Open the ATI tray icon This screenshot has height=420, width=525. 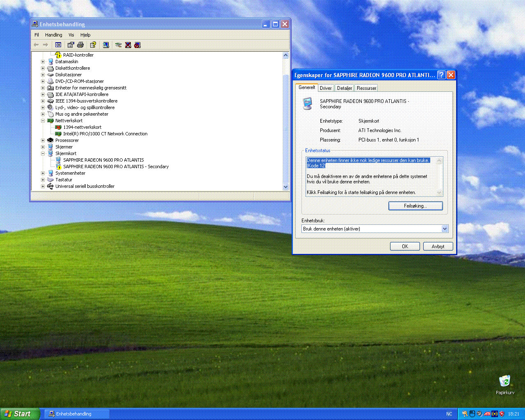(x=487, y=414)
